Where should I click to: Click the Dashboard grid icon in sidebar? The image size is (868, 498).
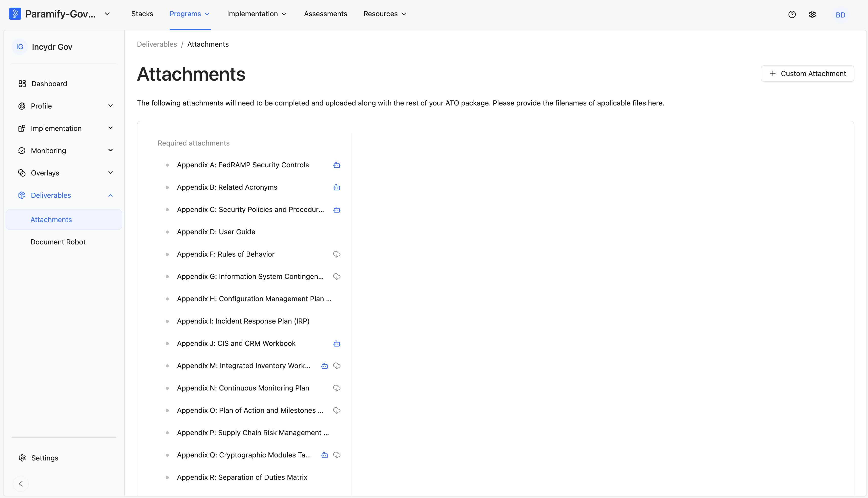click(x=22, y=84)
